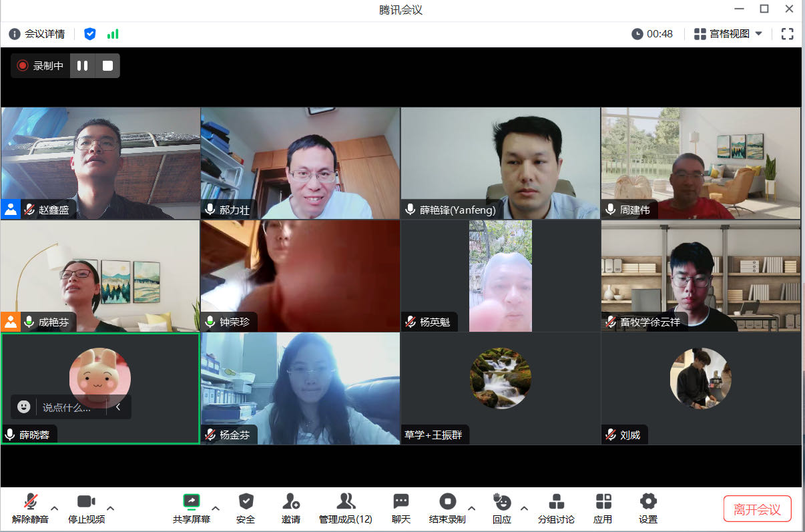Start screen sharing with 共享屏幕
The height and width of the screenshot is (532, 805).
coord(192,509)
